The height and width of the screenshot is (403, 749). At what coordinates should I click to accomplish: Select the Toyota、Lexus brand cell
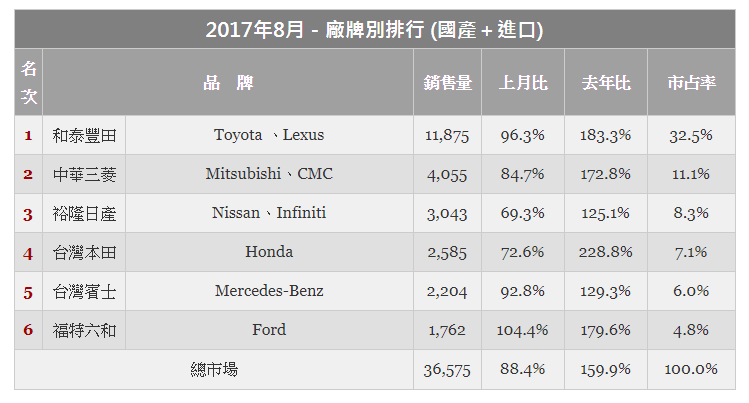(269, 135)
